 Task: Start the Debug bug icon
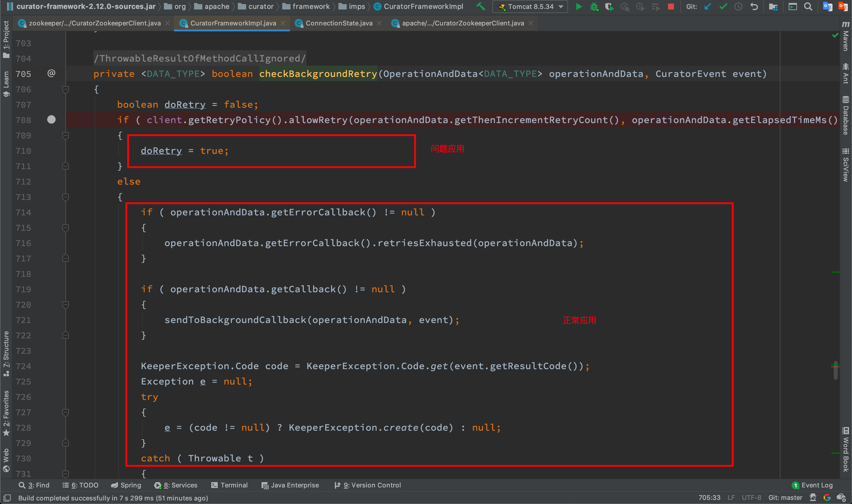[x=594, y=7]
